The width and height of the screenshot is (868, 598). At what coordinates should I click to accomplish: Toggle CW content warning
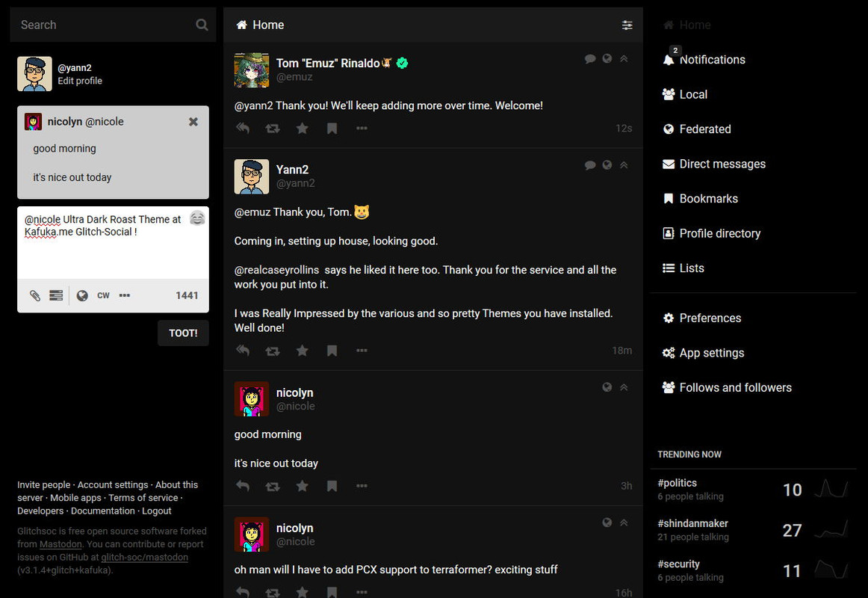[104, 296]
